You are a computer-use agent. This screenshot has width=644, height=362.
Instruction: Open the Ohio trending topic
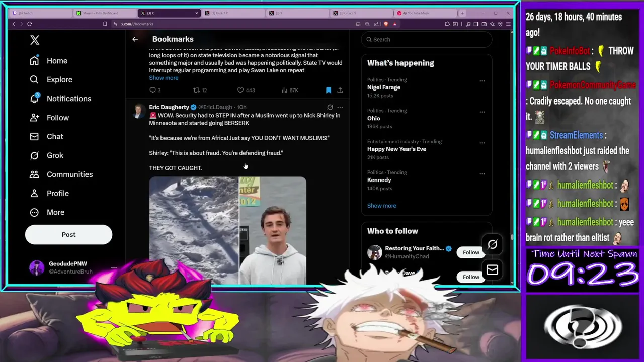(374, 119)
